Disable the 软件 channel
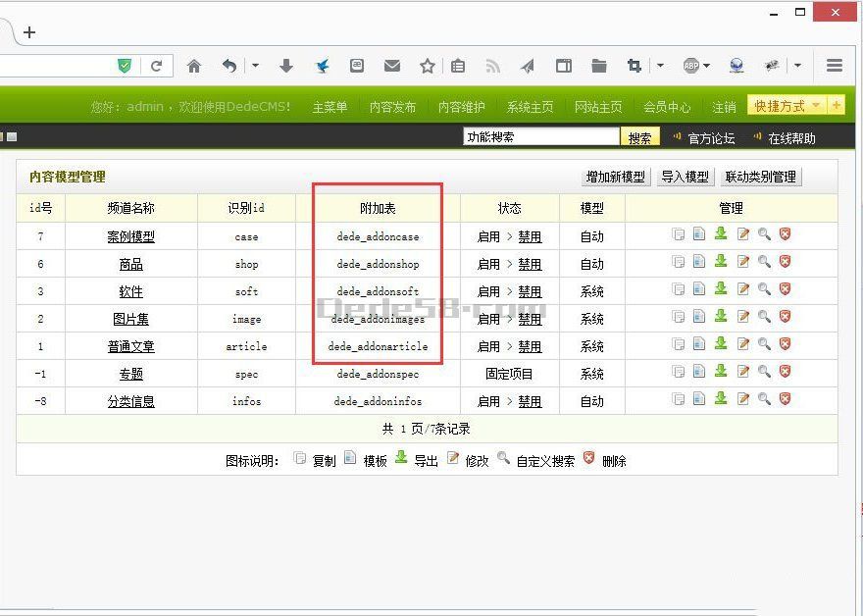863x616 pixels. tap(531, 290)
